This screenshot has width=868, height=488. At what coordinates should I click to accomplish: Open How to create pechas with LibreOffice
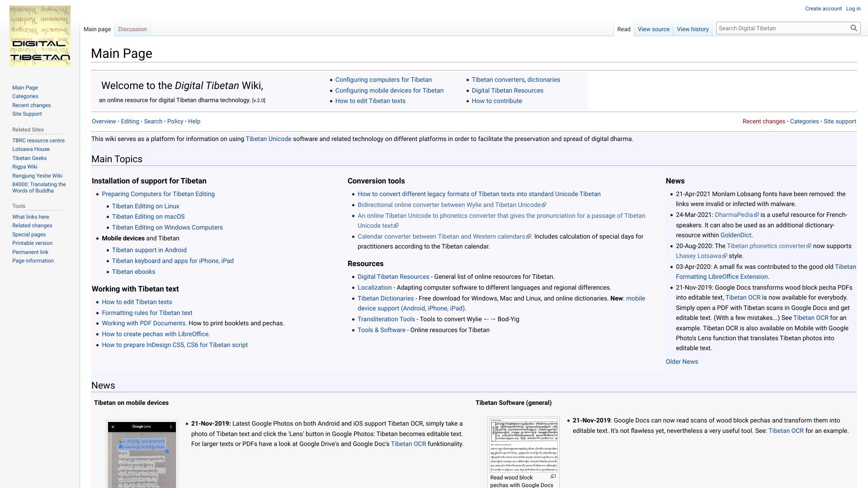155,334
